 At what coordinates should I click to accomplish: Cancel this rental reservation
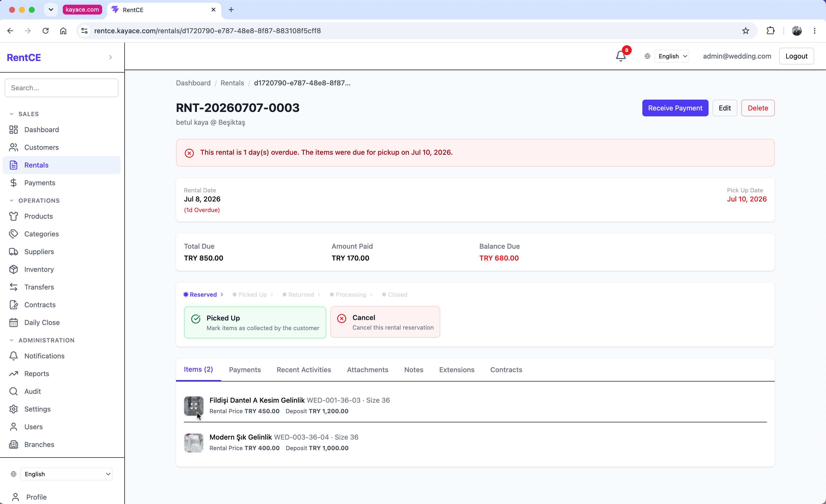point(385,322)
